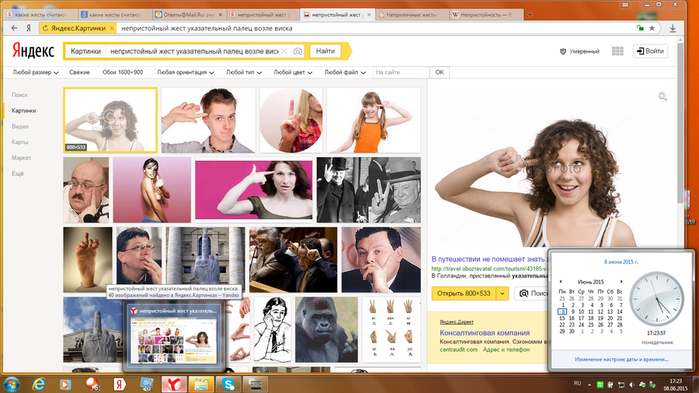Close the Ответы@Mail.Ru tab
This screenshot has height=393, width=699.
click(220, 15)
